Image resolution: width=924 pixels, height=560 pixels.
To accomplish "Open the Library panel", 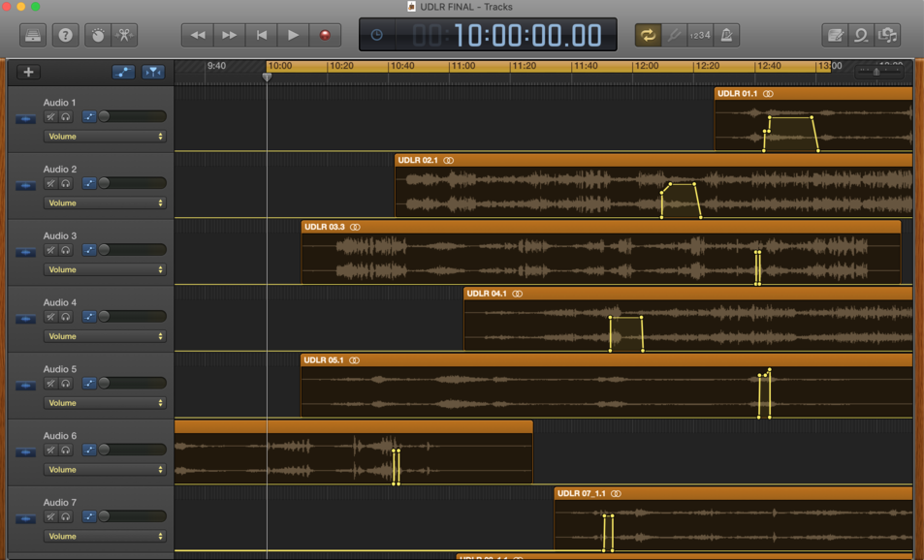I will (x=33, y=35).
